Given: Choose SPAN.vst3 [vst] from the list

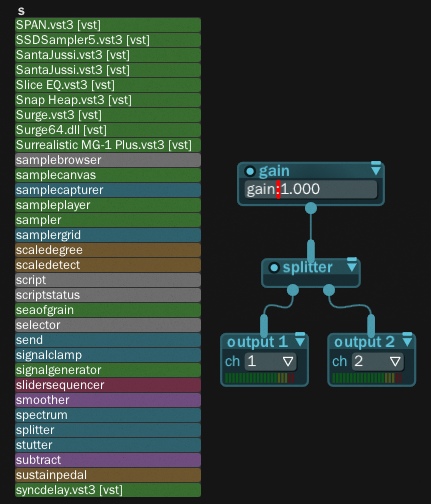Looking at the screenshot, I should click(x=108, y=25).
